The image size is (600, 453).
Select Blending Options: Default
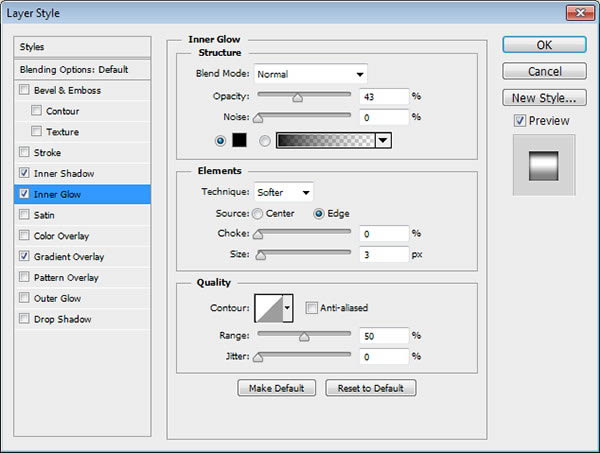(82, 69)
